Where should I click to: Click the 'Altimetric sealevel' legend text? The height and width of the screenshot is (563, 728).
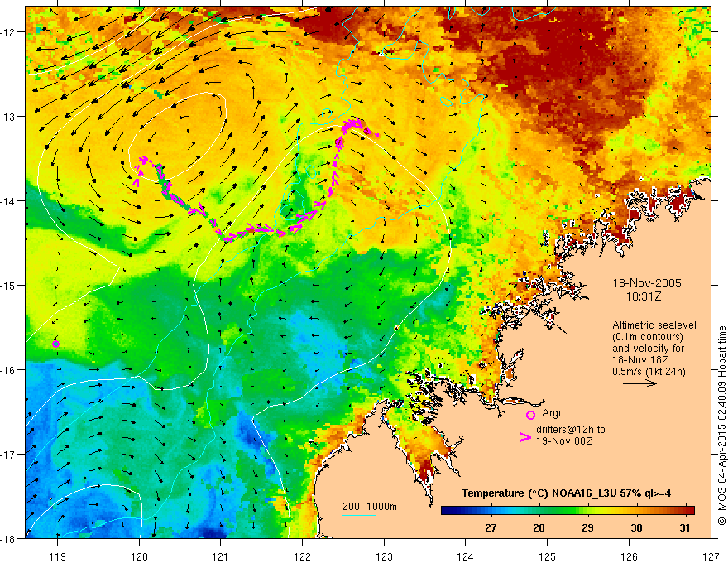tap(654, 325)
